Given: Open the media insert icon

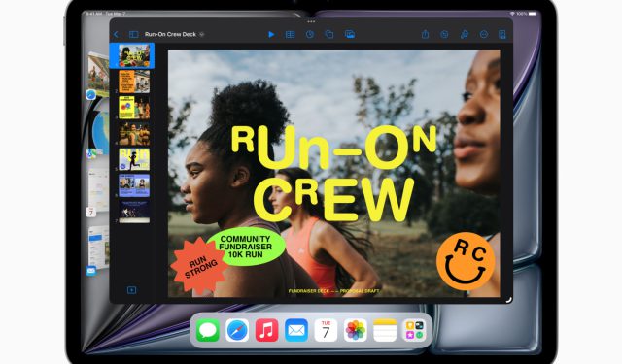Looking at the screenshot, I should [x=350, y=35].
